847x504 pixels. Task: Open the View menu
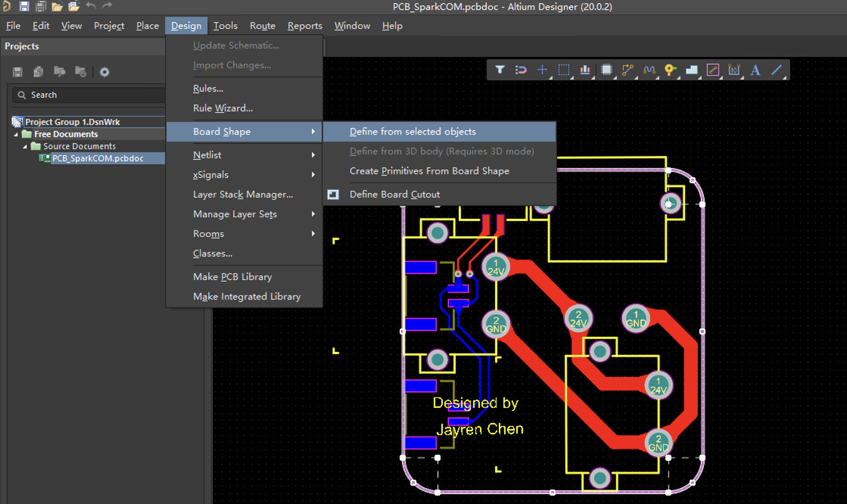(72, 26)
